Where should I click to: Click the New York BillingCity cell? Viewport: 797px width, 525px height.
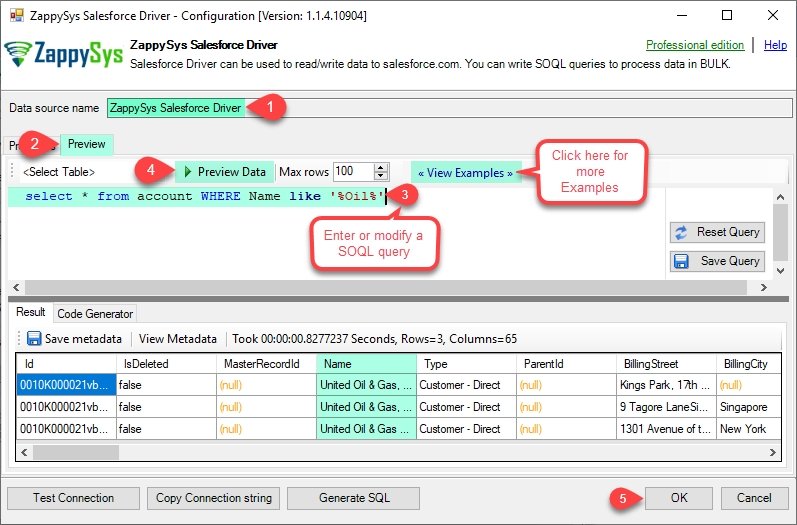(x=749, y=429)
